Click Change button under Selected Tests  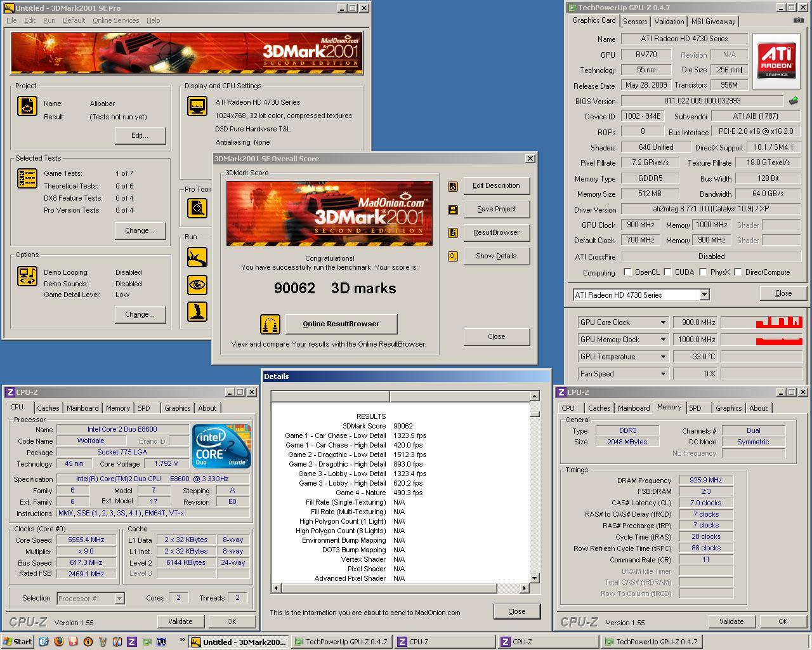(x=140, y=230)
